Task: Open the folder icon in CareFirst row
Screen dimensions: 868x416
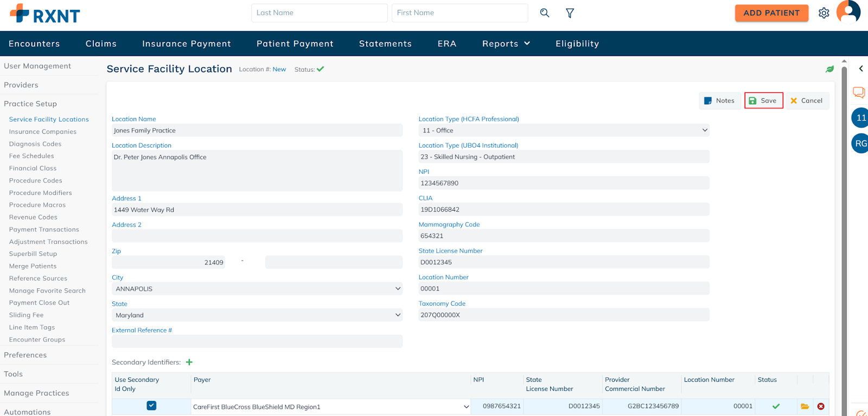Action: [805, 406]
